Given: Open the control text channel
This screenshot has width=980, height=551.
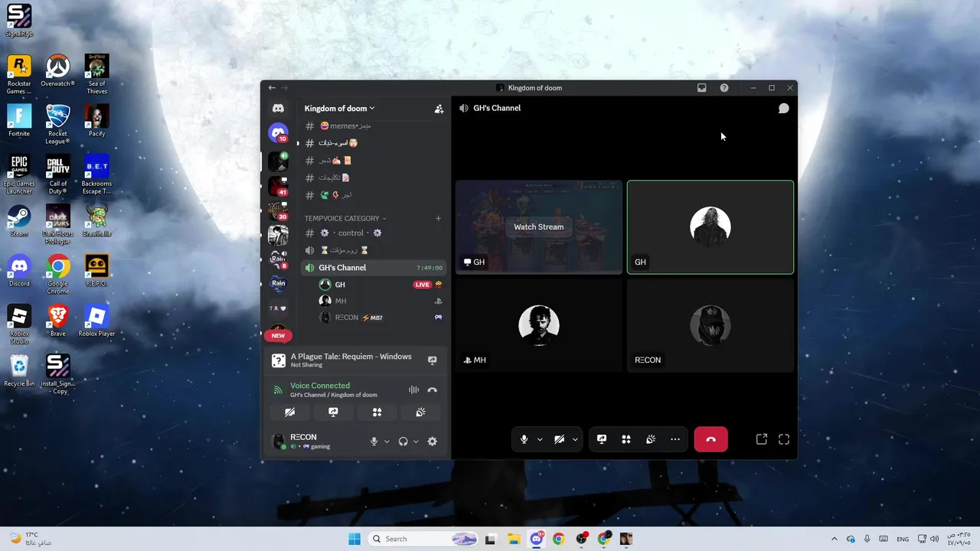Looking at the screenshot, I should point(374,233).
